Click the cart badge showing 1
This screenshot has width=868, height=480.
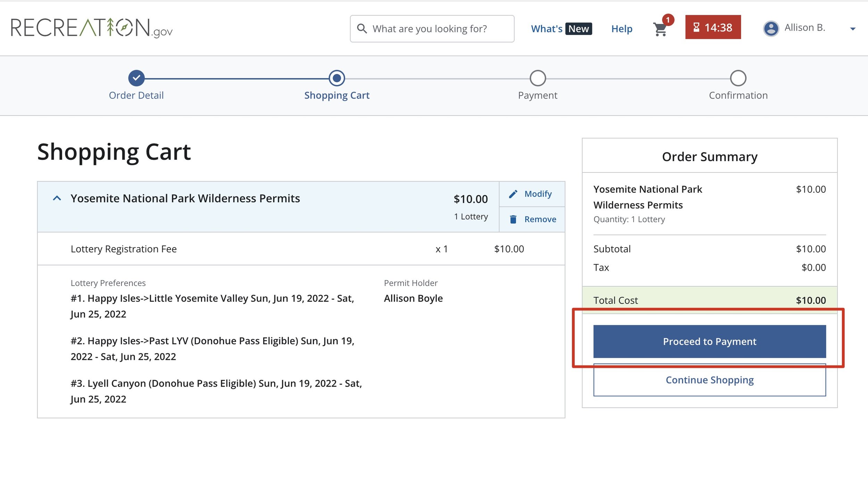click(x=668, y=20)
